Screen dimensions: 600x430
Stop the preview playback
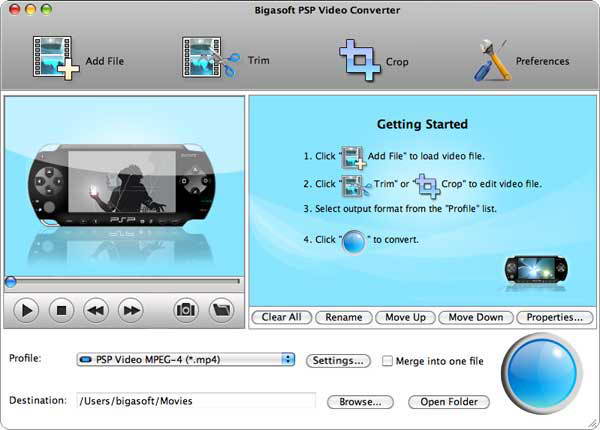(61, 310)
